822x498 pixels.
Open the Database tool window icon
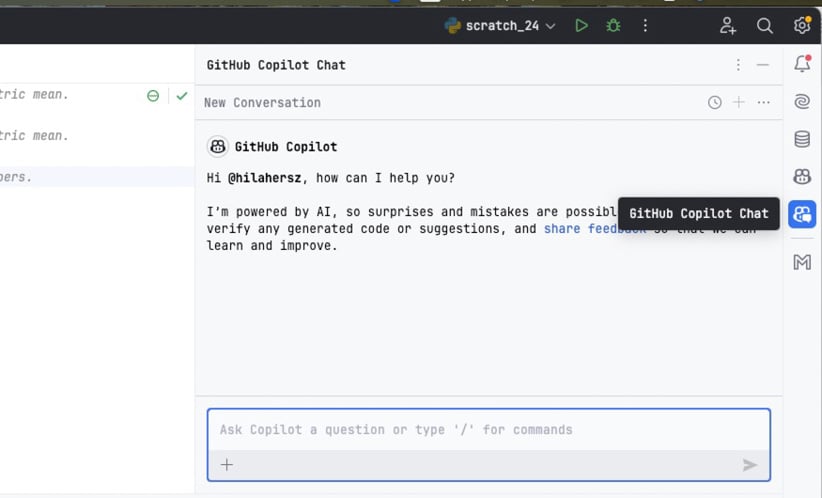coord(802,139)
